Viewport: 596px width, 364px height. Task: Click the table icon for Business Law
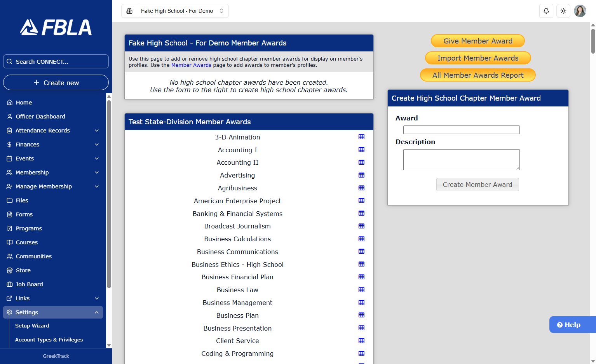tap(361, 290)
